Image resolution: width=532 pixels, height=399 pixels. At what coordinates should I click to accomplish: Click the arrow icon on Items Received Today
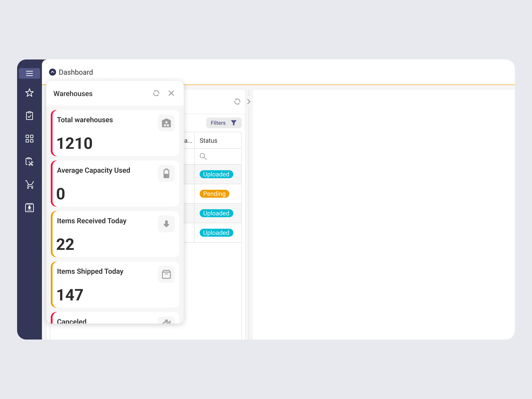click(166, 224)
